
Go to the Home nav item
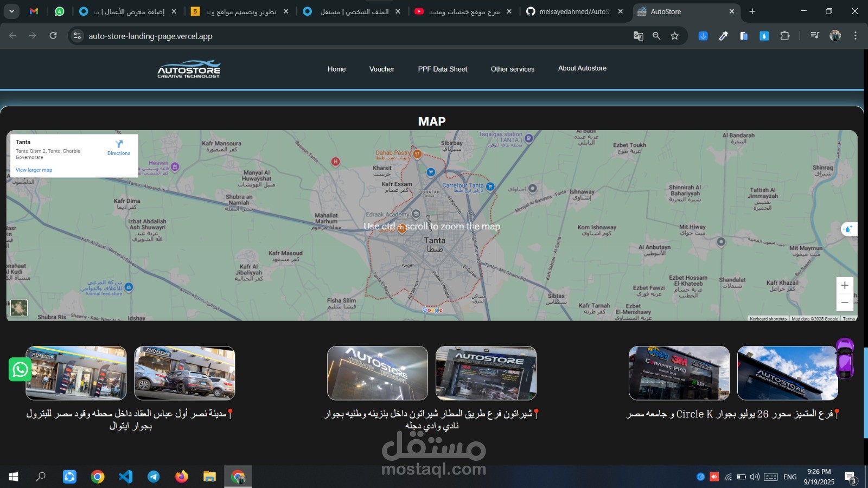[336, 69]
